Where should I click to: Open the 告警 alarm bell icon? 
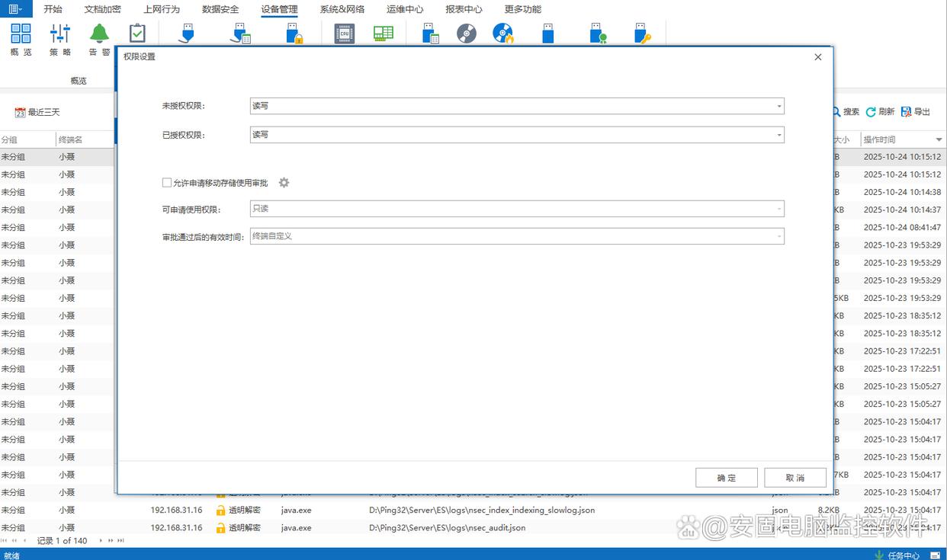99,34
